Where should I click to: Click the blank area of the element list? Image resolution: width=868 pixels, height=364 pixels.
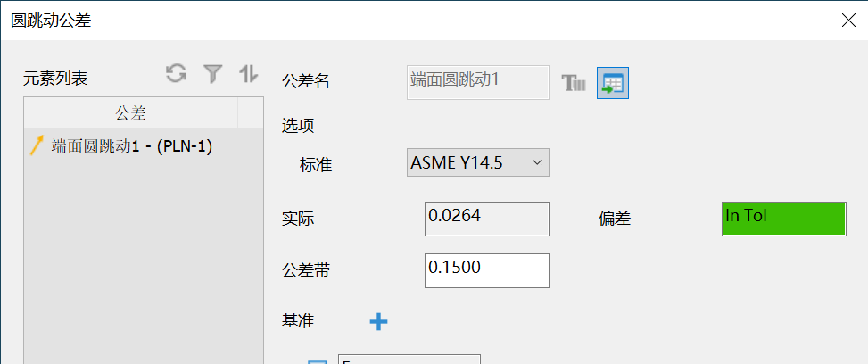tap(143, 259)
